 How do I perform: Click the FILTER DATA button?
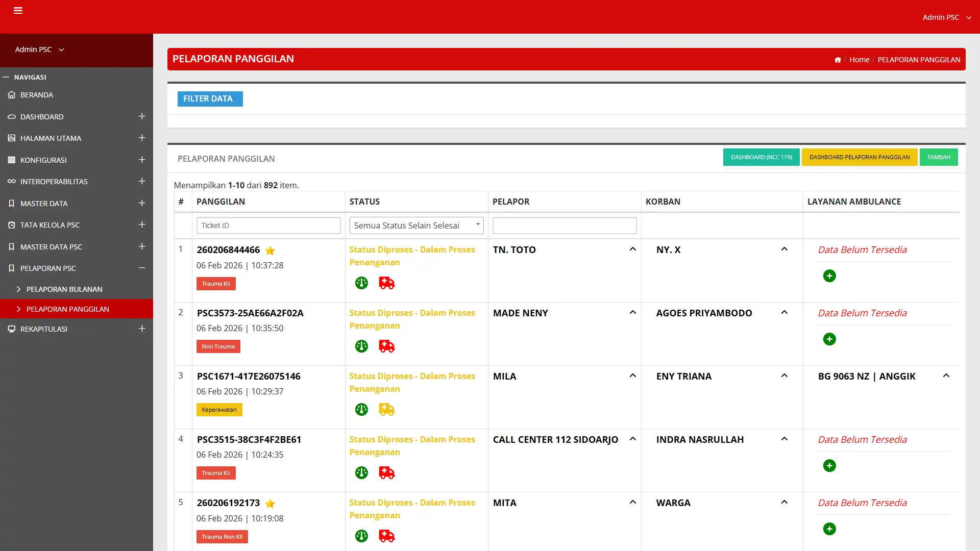(x=210, y=99)
